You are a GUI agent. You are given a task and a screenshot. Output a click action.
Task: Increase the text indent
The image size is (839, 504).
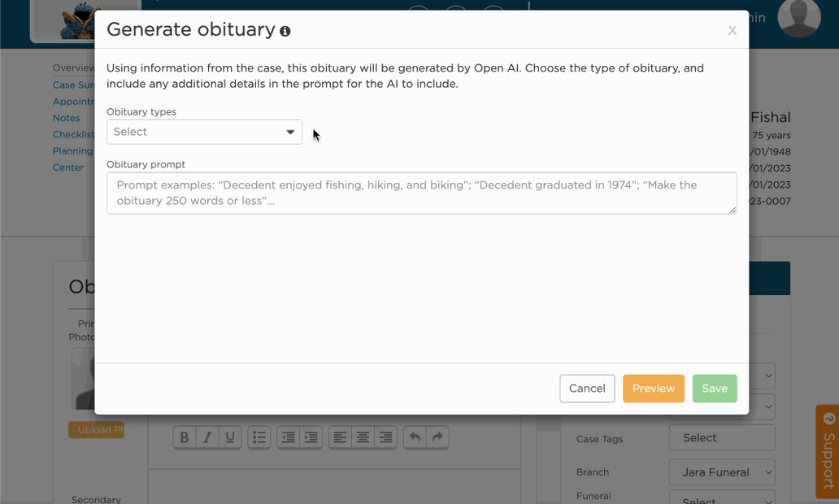click(309, 437)
